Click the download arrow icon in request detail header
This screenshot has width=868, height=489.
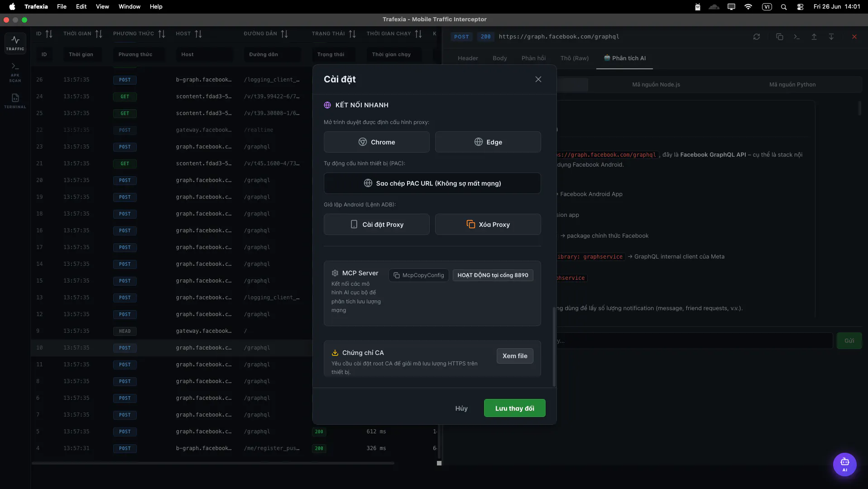(831, 37)
